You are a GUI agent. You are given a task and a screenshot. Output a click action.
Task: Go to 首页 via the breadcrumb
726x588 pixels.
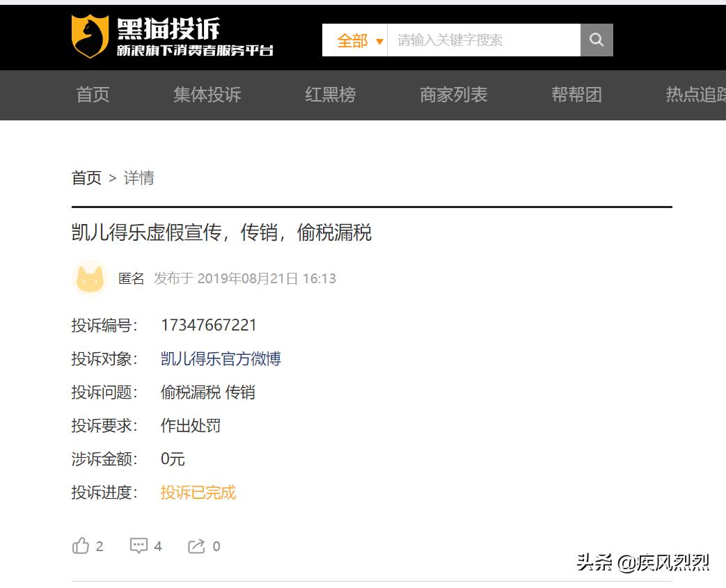pos(85,178)
